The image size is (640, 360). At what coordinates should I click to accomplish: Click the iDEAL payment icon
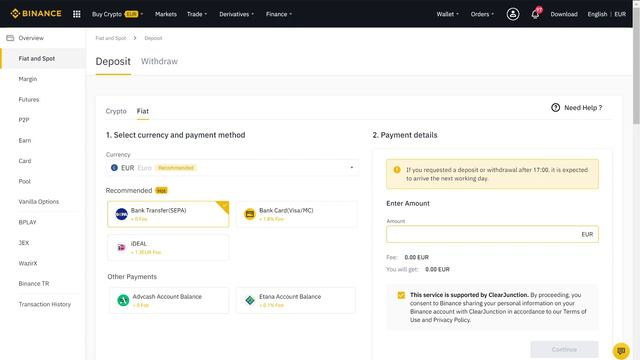(x=121, y=247)
